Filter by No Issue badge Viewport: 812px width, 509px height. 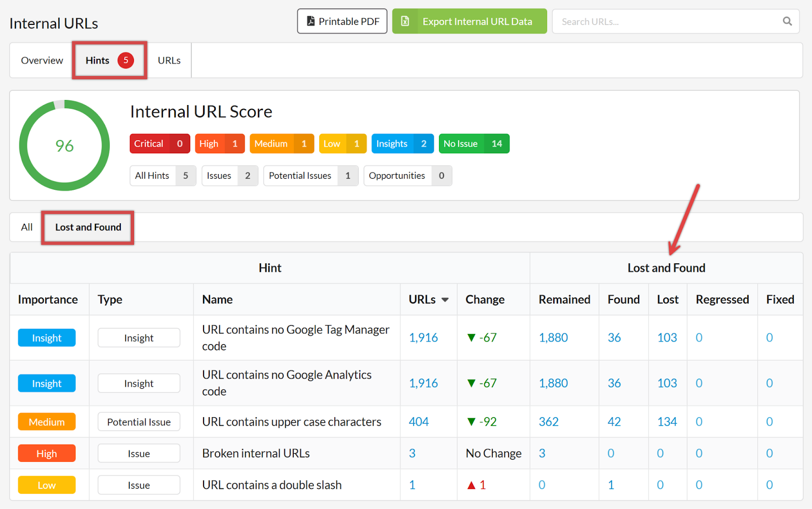tap(474, 144)
